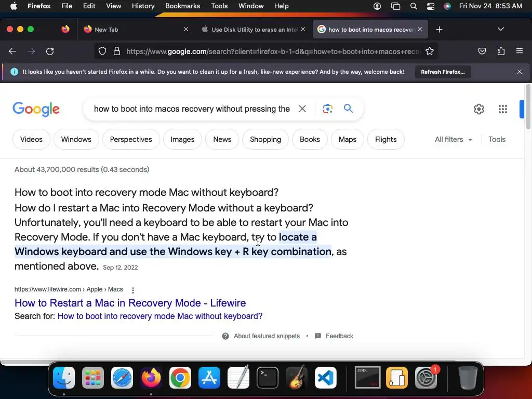This screenshot has width=532, height=399.
Task: Close the New Tab tab
Action: 186,29
